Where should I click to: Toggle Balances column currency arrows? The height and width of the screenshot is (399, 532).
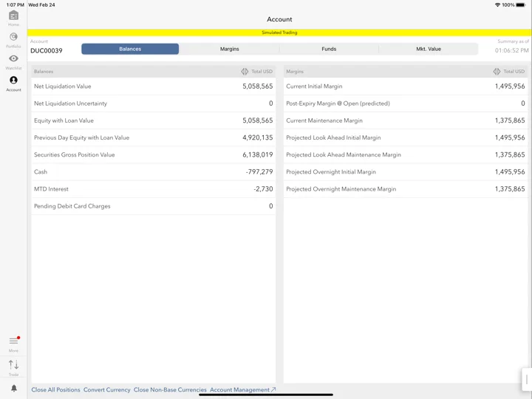(245, 72)
